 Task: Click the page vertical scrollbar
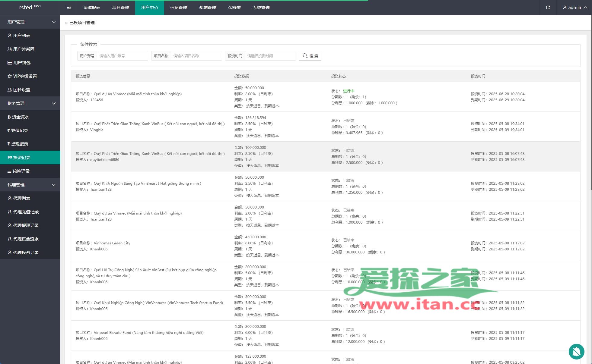point(591,102)
